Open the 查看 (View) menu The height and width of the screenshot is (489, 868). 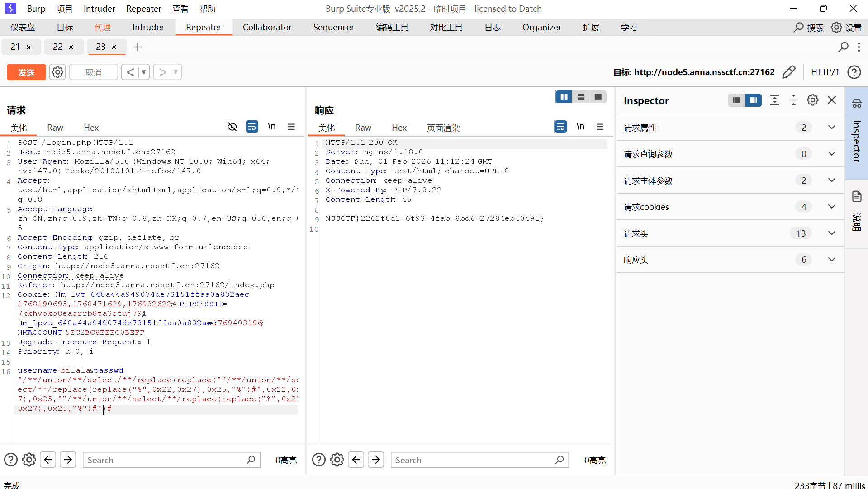click(x=180, y=9)
